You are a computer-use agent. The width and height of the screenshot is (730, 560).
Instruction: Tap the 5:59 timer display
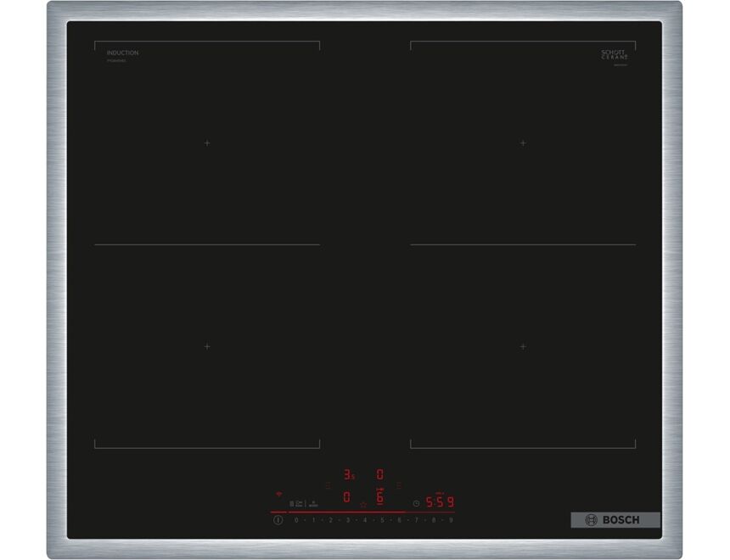coord(440,501)
